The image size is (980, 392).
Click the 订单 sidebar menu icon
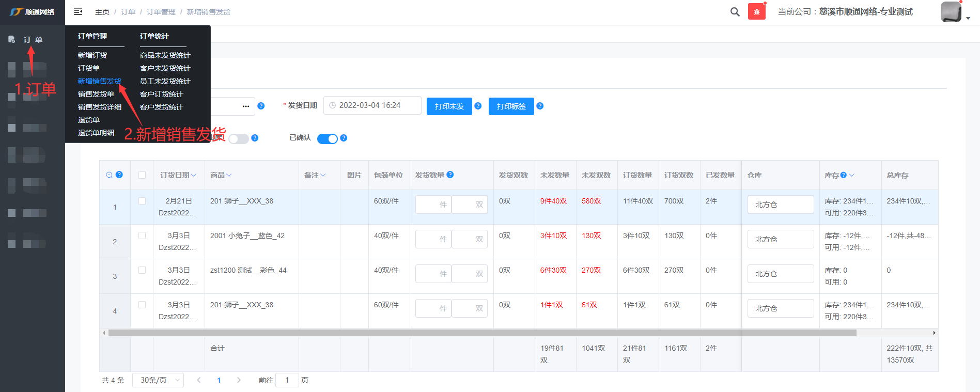[x=11, y=39]
